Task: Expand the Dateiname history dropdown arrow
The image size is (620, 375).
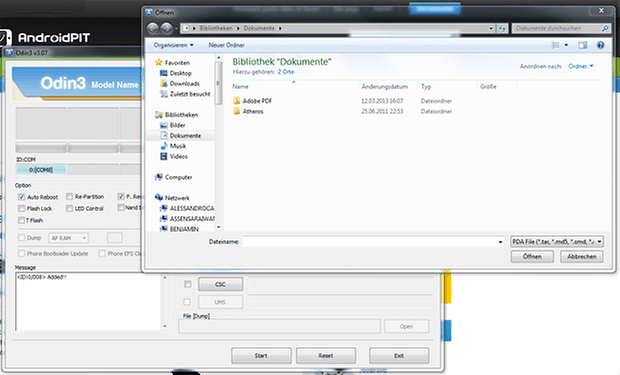Action: 500,242
